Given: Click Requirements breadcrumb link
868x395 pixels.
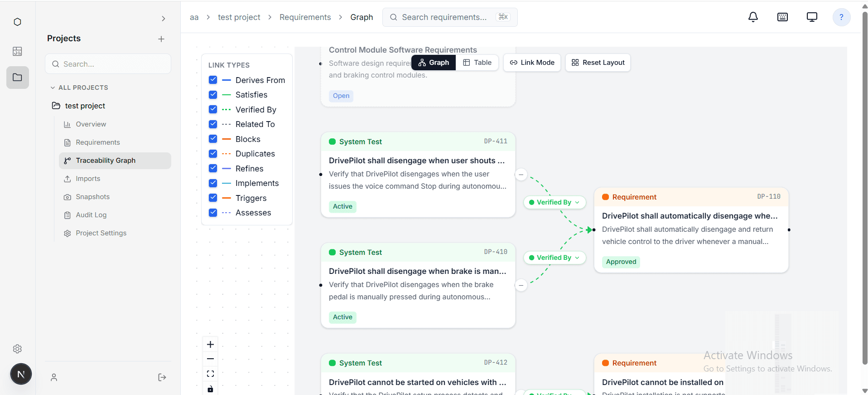Looking at the screenshot, I should tap(305, 17).
